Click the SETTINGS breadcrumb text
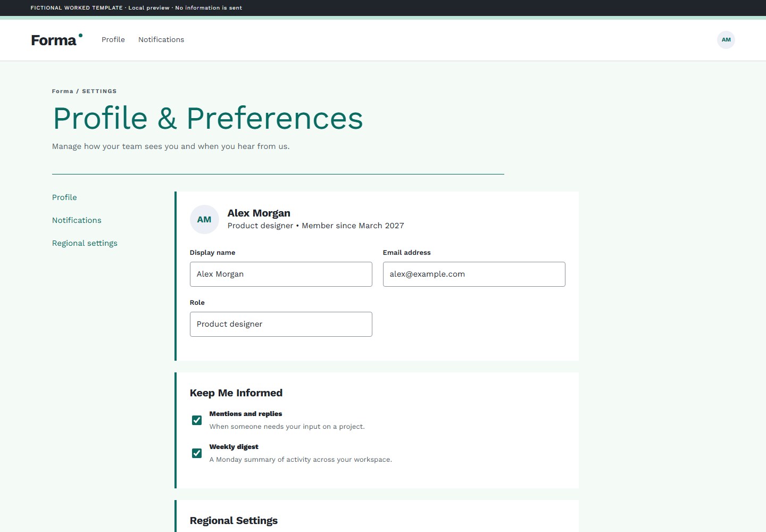766x532 pixels. coord(99,92)
